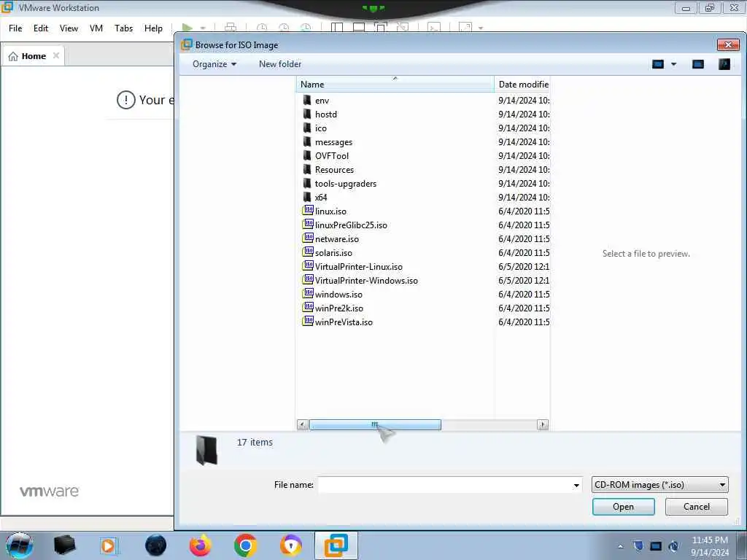Open the VM menu
Viewport: 747px width, 560px height.
point(96,28)
